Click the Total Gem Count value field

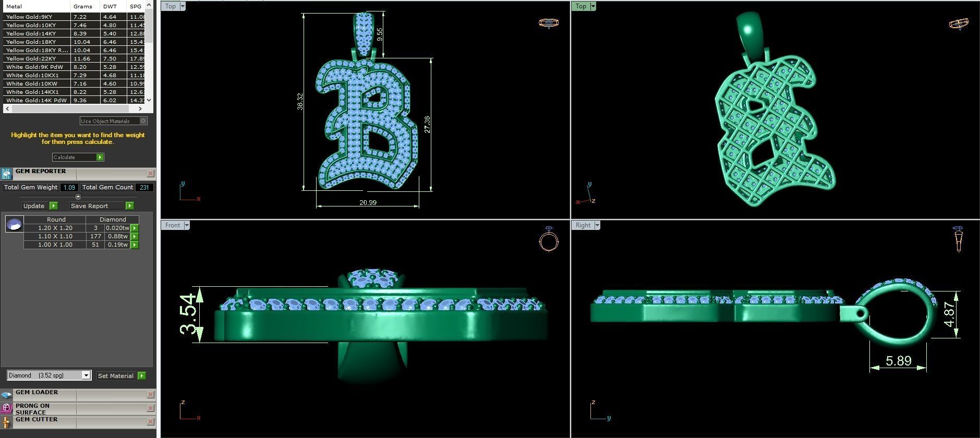[144, 187]
